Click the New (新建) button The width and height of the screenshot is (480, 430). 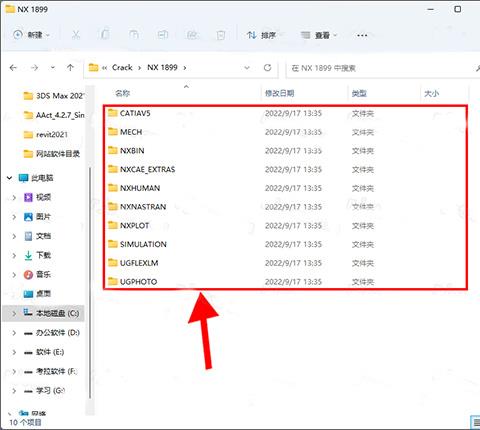pos(31,35)
